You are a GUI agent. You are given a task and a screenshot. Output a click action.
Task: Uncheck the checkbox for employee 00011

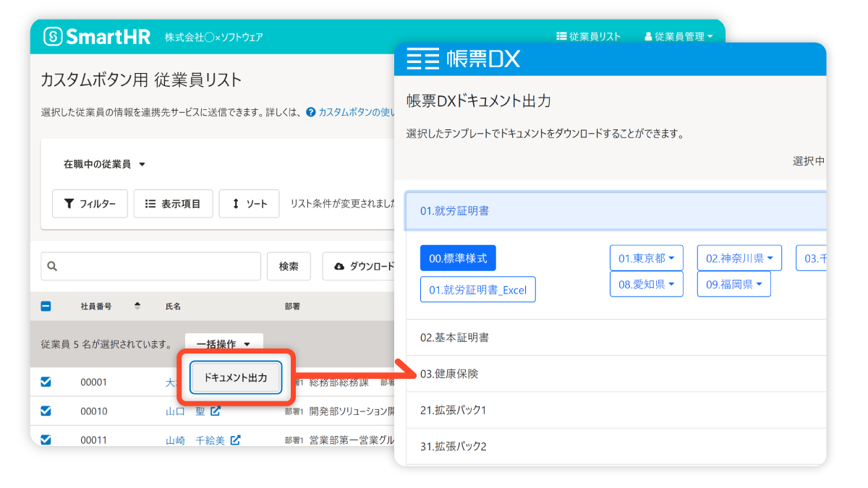(46, 440)
